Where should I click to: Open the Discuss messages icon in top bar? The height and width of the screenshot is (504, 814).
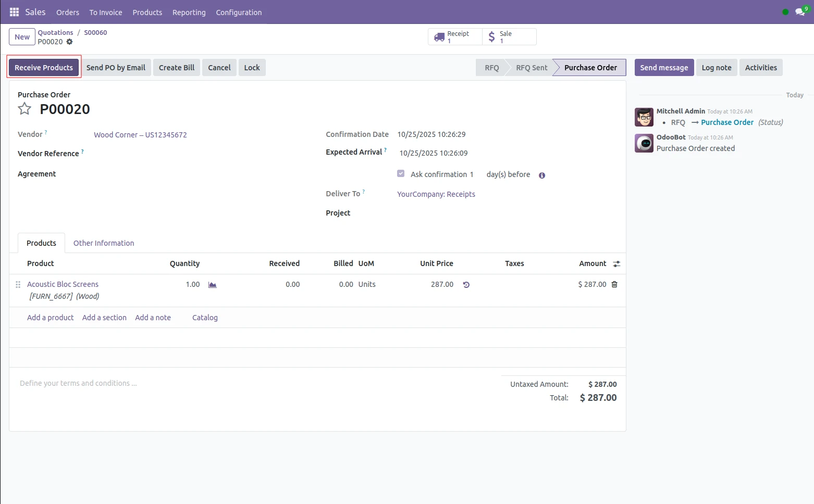(800, 11)
